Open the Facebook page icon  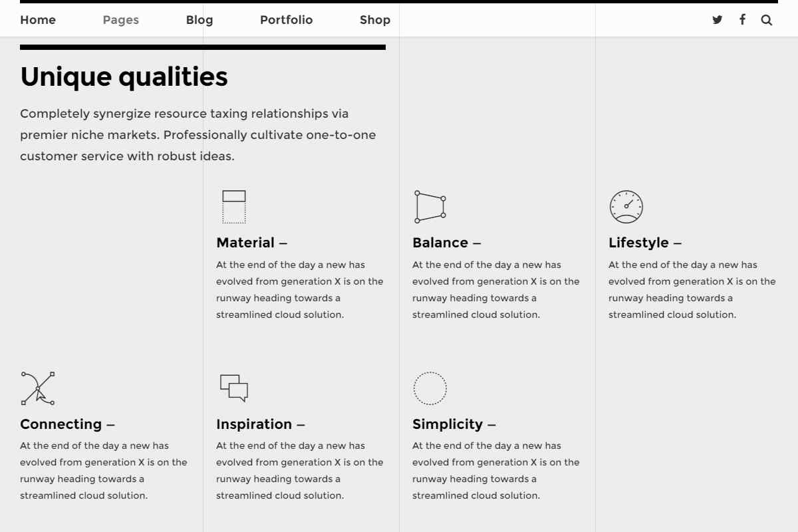pyautogui.click(x=742, y=19)
